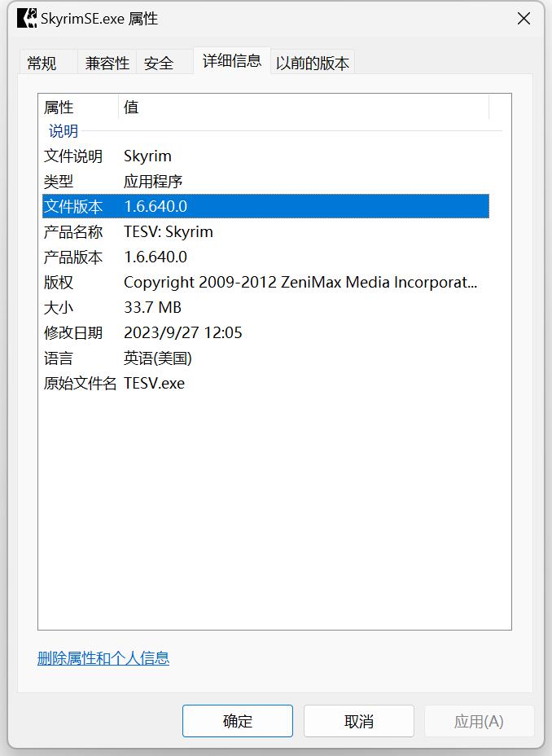Viewport: 552px width, 756px height.
Task: Click the Skyrim file description value
Action: (x=147, y=156)
